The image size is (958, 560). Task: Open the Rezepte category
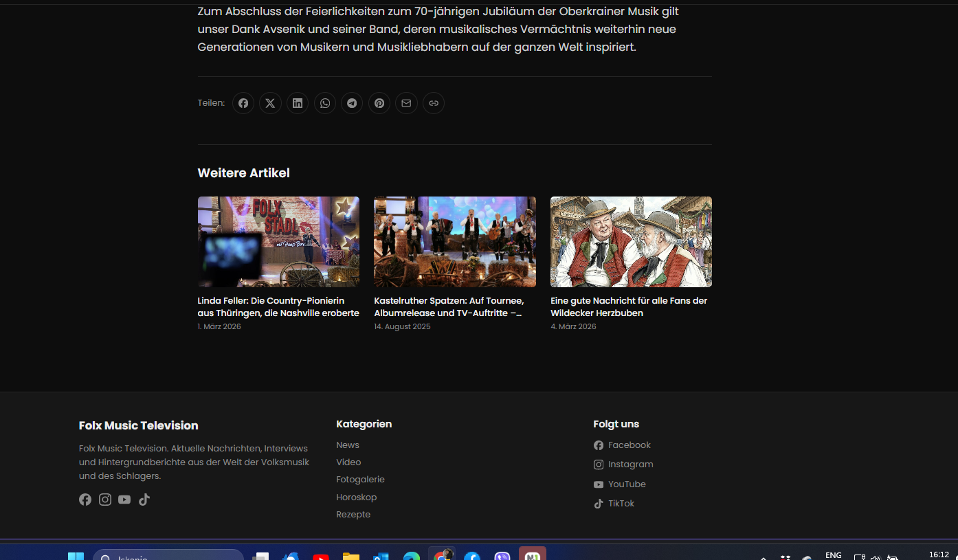tap(353, 515)
